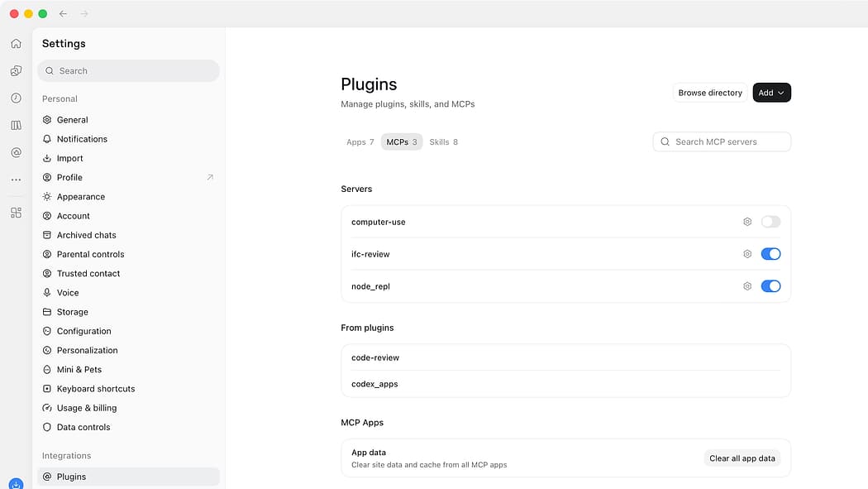The image size is (868, 489).
Task: Click the magnifier icon in Settings search
Action: (x=50, y=71)
